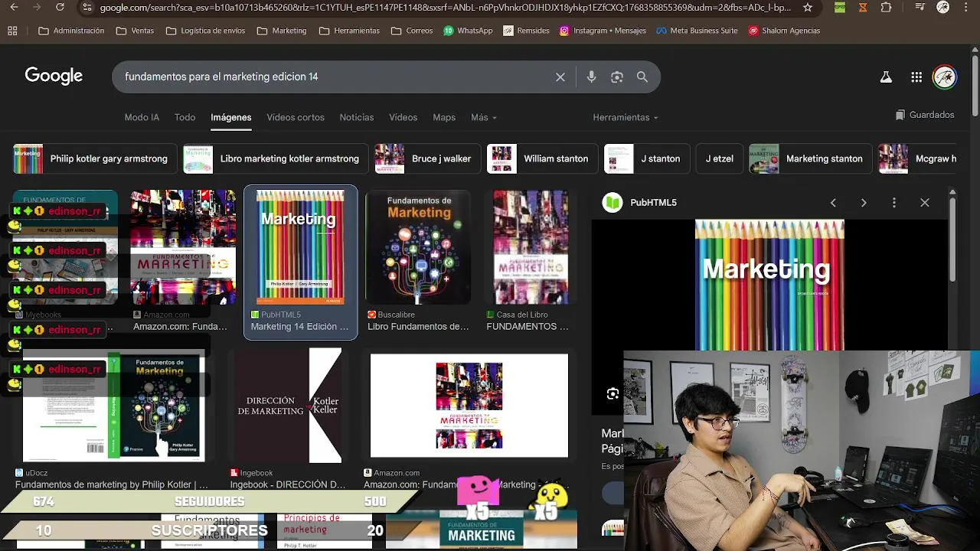
Task: Expand the Herramientas search tools dropdown
Action: pyautogui.click(x=626, y=117)
